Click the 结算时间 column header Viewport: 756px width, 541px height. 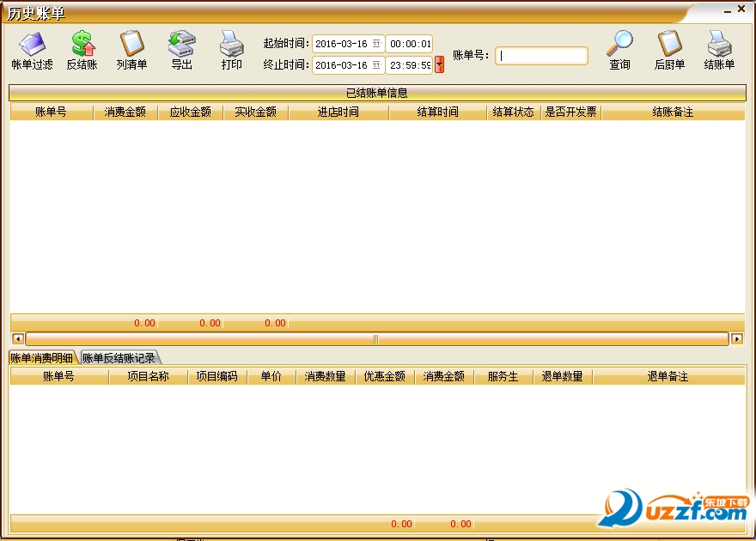click(438, 112)
